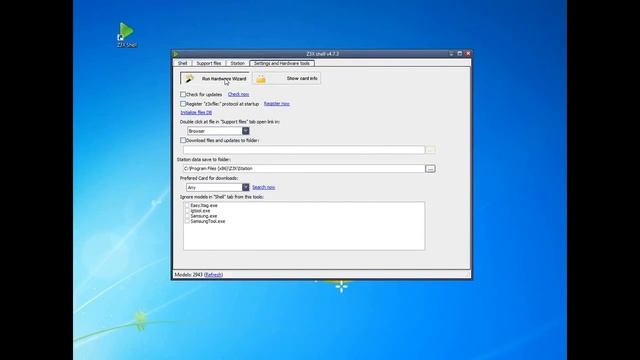Switch to the Shell tab

pos(182,64)
